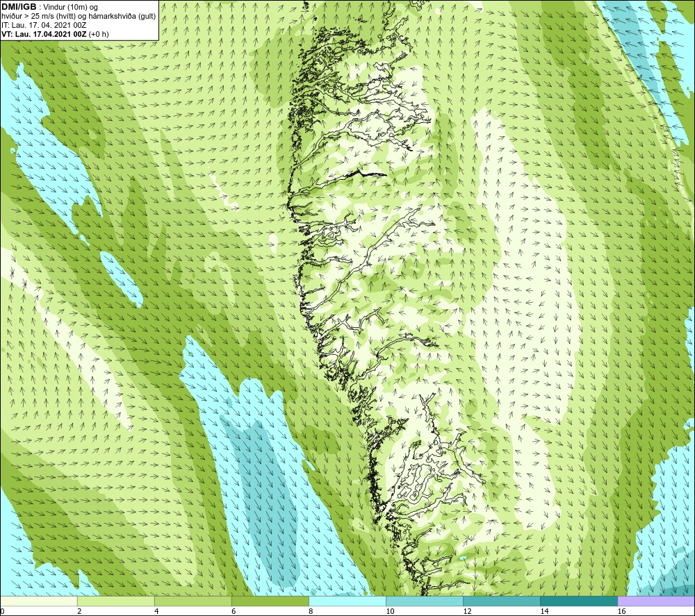Click the "hviður > 25 m/s (hvítt)" description line

[79, 17]
